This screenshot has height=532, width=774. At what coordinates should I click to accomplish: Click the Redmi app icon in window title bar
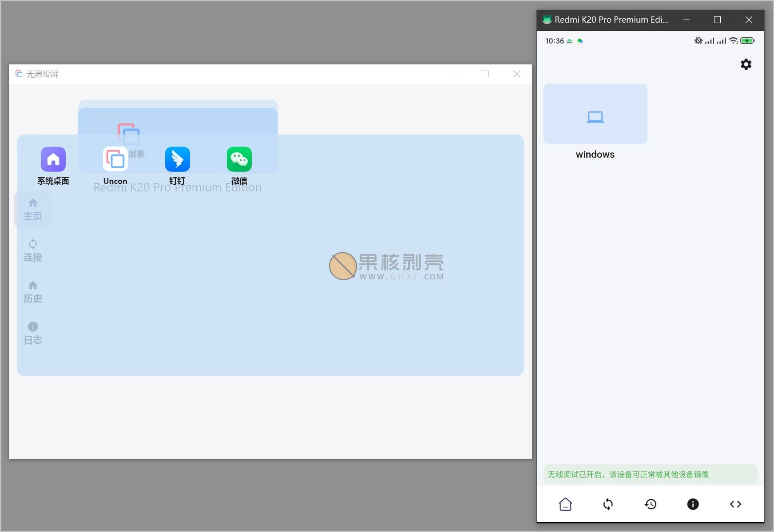547,20
